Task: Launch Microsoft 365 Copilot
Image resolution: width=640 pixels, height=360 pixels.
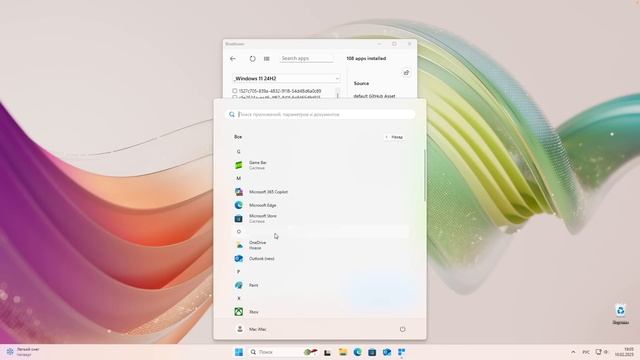Action: pos(320,192)
